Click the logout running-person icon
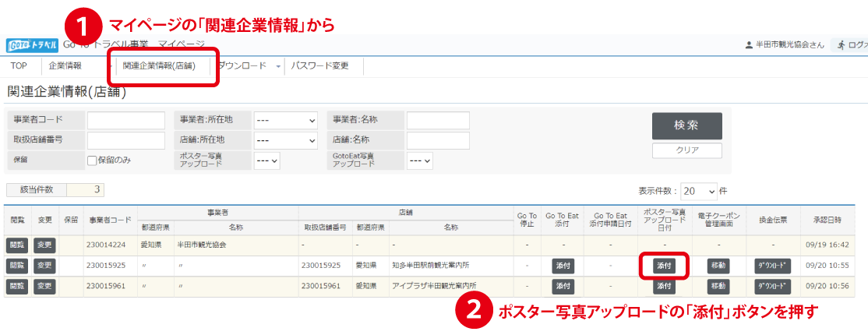Screen dimensions: 868x335 (x=841, y=45)
